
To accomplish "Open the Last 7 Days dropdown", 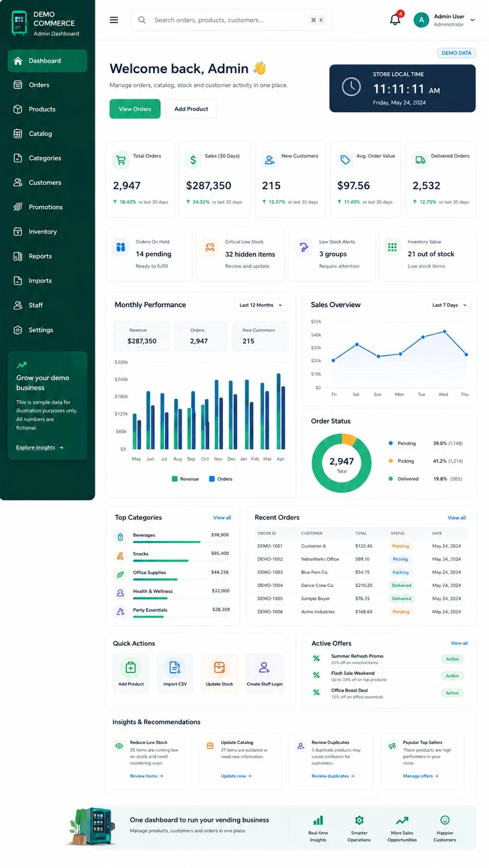I will click(450, 305).
